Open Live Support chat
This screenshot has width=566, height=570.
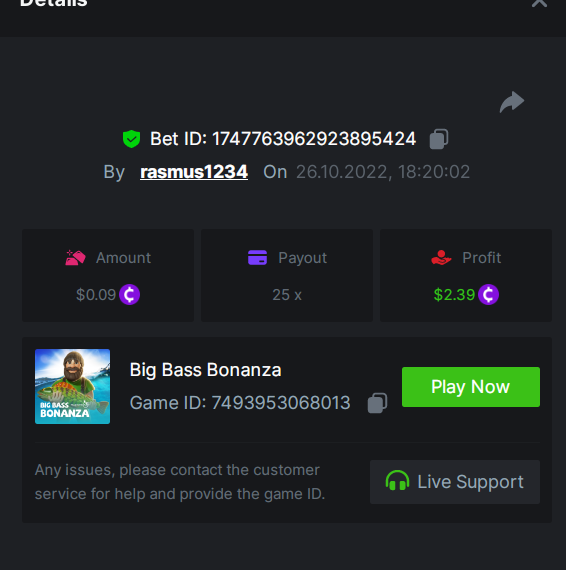(455, 482)
